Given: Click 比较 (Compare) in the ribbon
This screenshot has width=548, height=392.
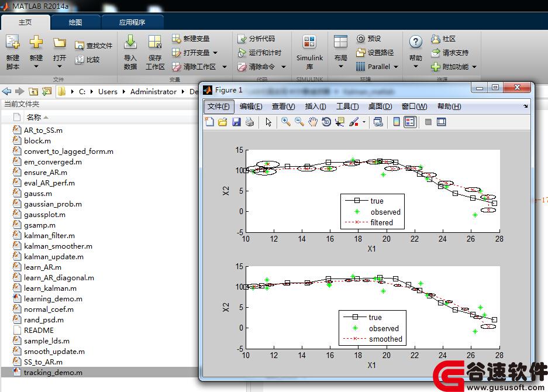Looking at the screenshot, I should click(x=88, y=60).
